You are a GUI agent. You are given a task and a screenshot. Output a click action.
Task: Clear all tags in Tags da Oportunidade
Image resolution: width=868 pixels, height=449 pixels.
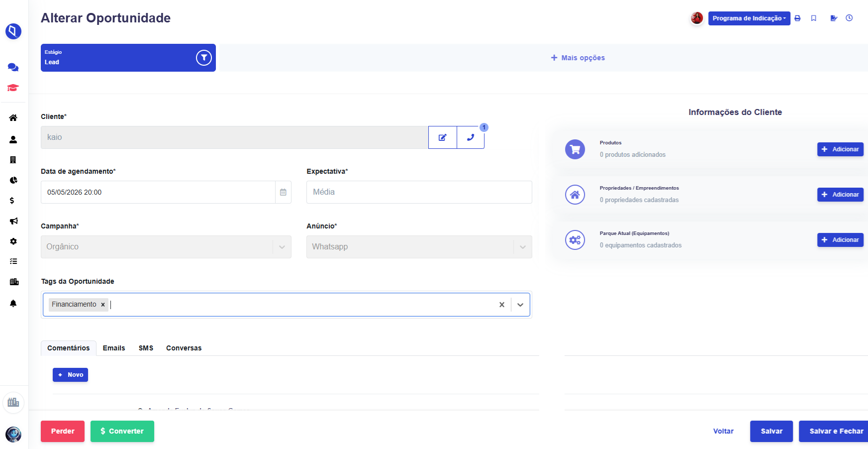pyautogui.click(x=502, y=305)
